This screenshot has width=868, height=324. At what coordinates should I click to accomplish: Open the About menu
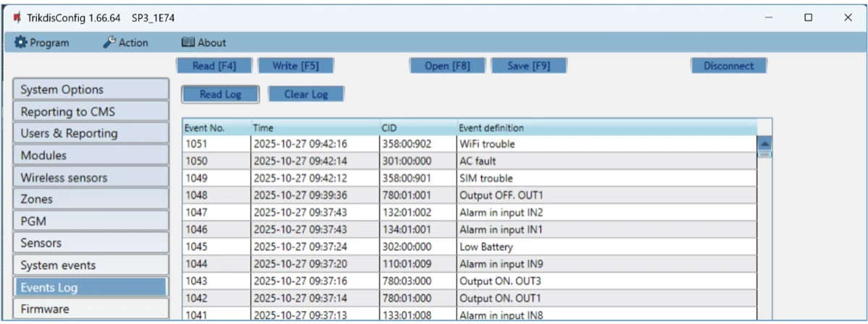coord(203,43)
